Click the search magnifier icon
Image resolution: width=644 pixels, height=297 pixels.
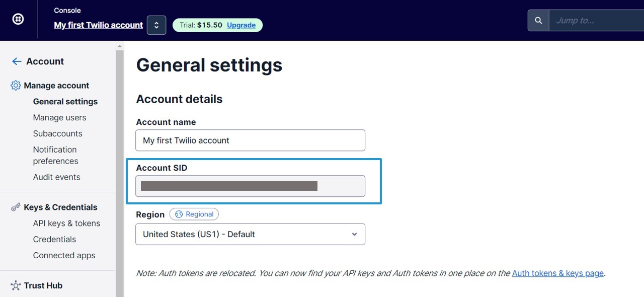538,21
